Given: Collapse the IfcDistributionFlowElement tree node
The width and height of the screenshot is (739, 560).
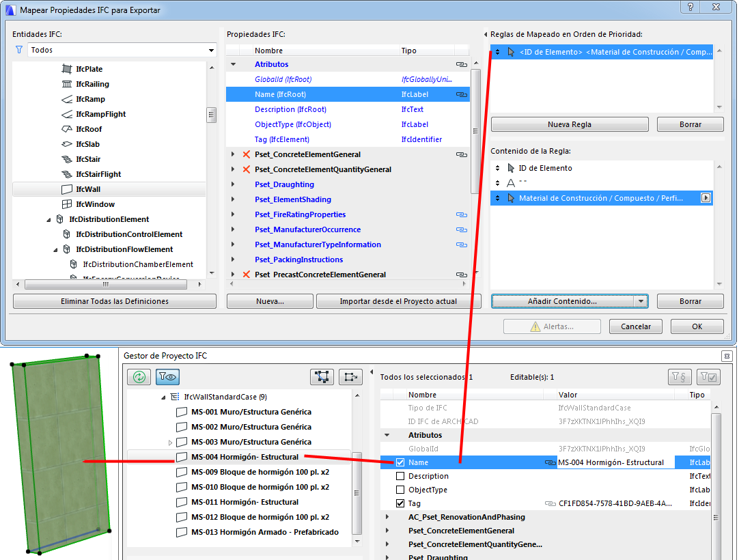Looking at the screenshot, I should tap(55, 250).
